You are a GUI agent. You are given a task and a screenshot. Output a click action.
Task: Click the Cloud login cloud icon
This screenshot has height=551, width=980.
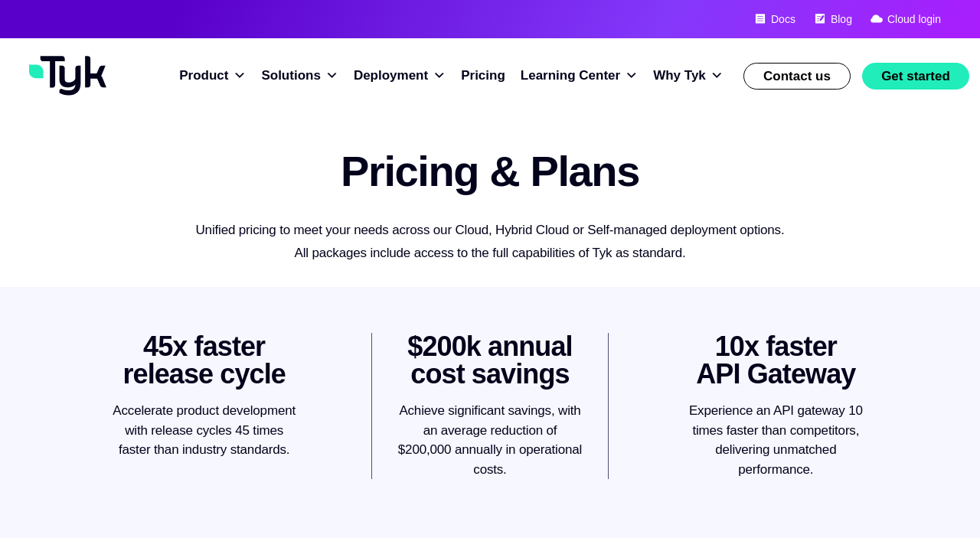[x=877, y=19]
